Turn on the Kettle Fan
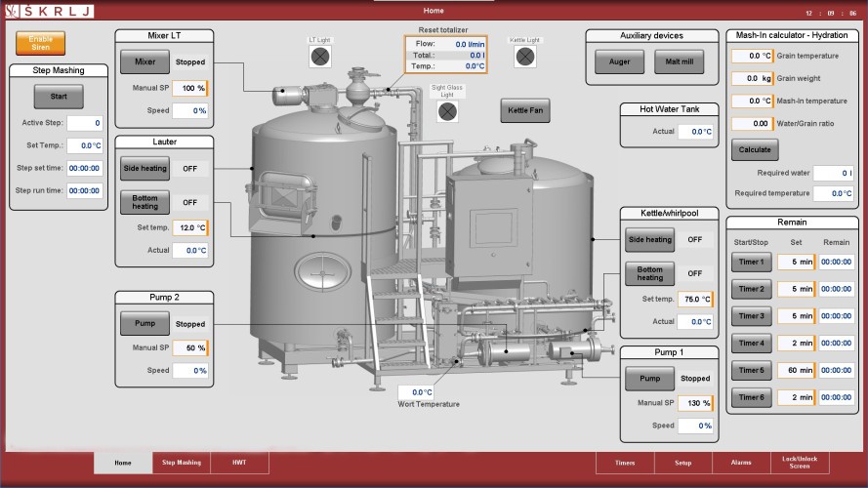Image resolution: width=868 pixels, height=488 pixels. click(x=525, y=110)
